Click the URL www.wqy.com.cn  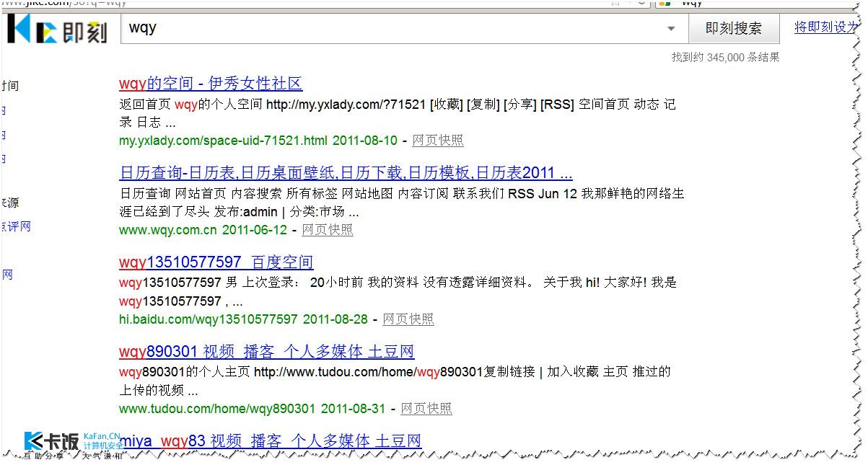coord(167,230)
